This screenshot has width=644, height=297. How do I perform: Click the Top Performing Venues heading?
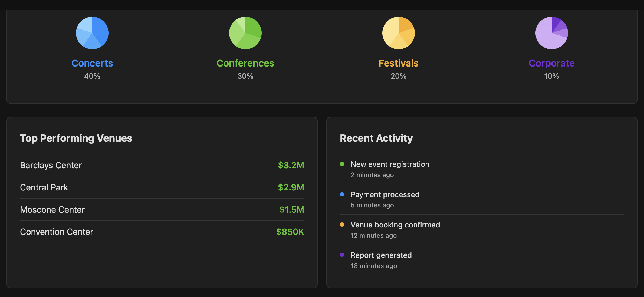click(x=76, y=138)
